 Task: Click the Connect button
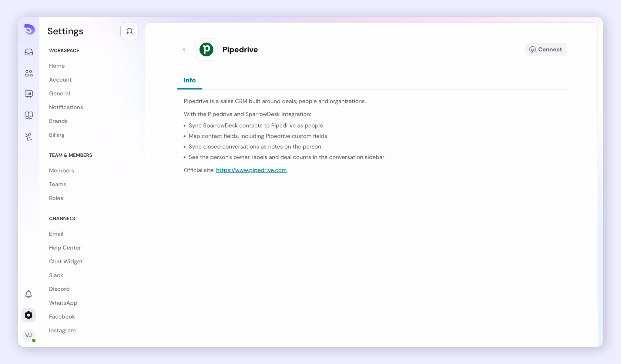pos(546,49)
